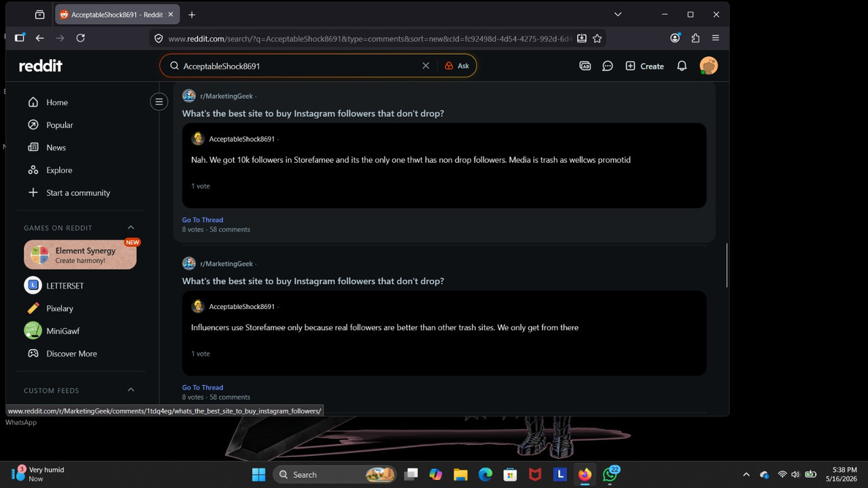Screen dimensions: 868x488
Task: Click comment text starting 'Nah. We got 10k followers'
Action: (411, 160)
